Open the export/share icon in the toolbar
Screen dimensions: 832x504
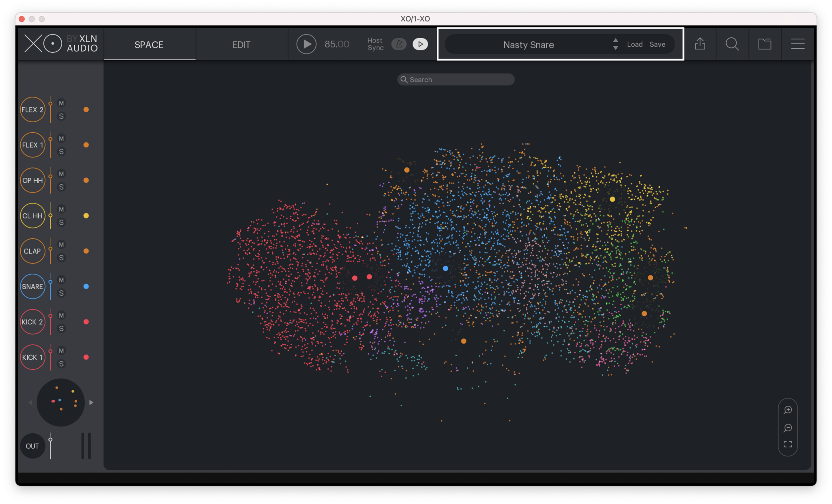(x=700, y=44)
